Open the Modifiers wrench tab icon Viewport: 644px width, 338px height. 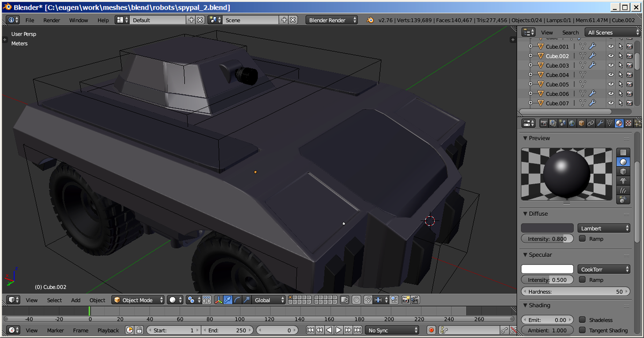coord(601,123)
